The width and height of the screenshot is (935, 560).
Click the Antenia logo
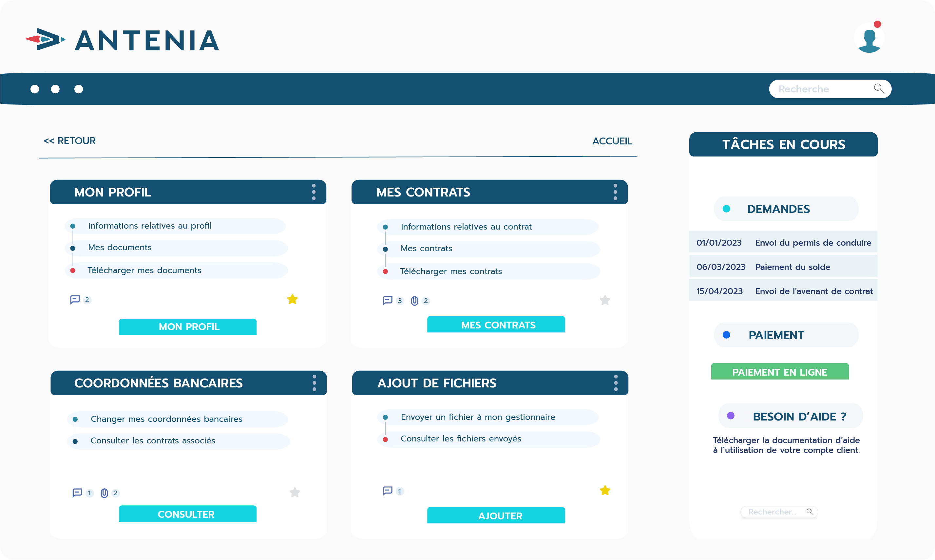coord(123,40)
